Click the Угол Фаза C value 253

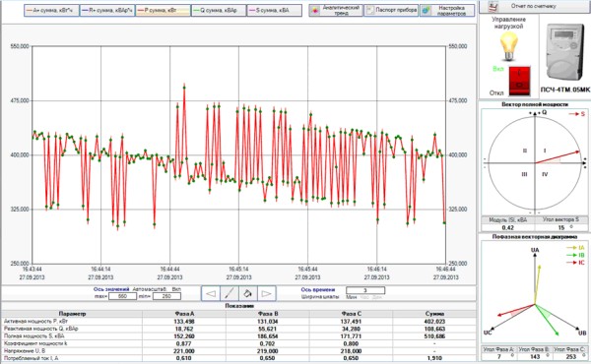click(571, 356)
